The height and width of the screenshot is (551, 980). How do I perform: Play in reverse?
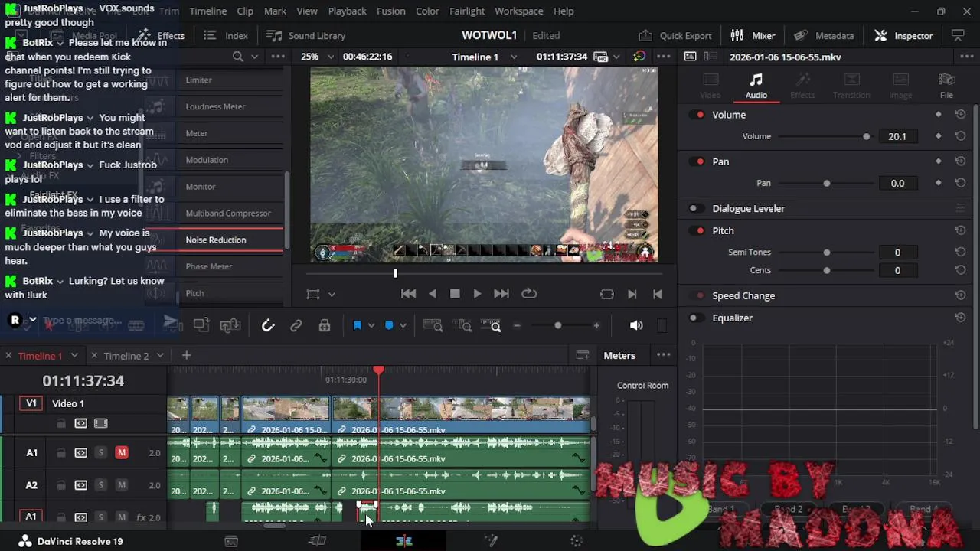click(433, 294)
